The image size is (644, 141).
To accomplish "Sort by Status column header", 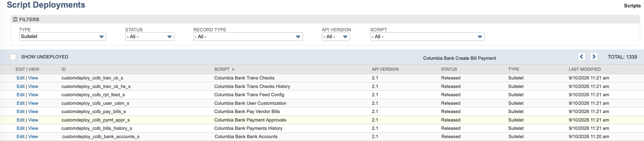I will tap(449, 69).
